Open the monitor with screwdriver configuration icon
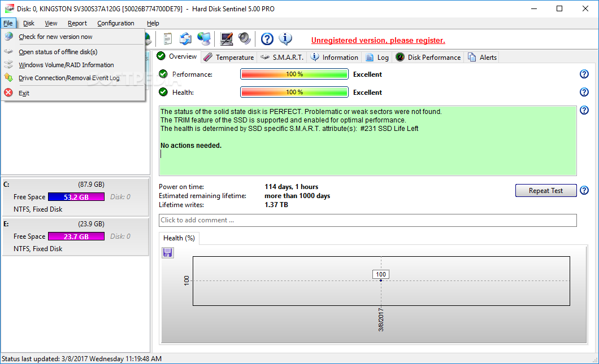 point(227,38)
